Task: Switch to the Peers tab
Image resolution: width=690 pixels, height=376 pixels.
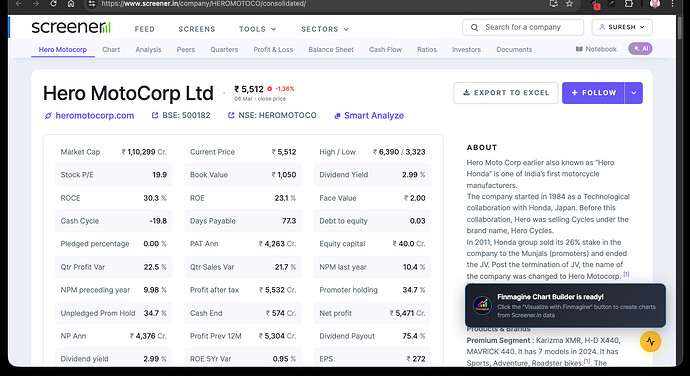Action: point(186,49)
